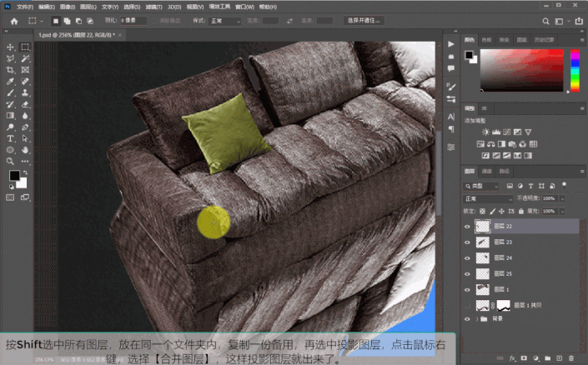The width and height of the screenshot is (588, 365).
Task: Open the Layers panel menu
Action: pyautogui.click(x=582, y=172)
